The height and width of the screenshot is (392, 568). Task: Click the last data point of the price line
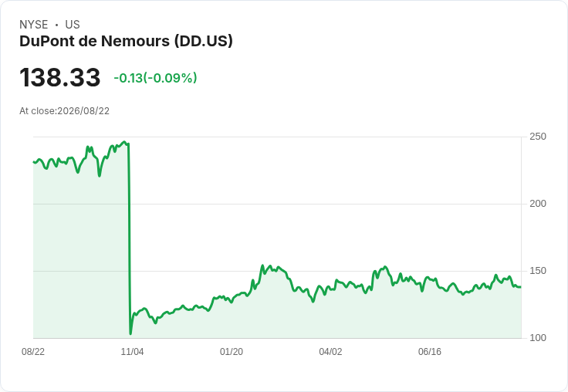click(521, 287)
